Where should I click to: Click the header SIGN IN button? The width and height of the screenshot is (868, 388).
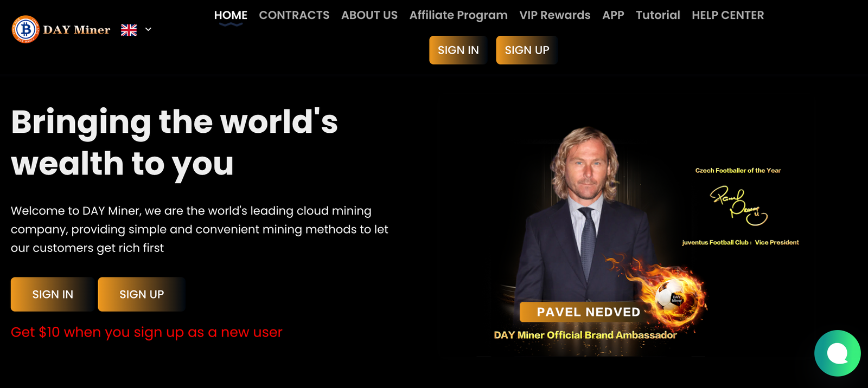(x=458, y=50)
